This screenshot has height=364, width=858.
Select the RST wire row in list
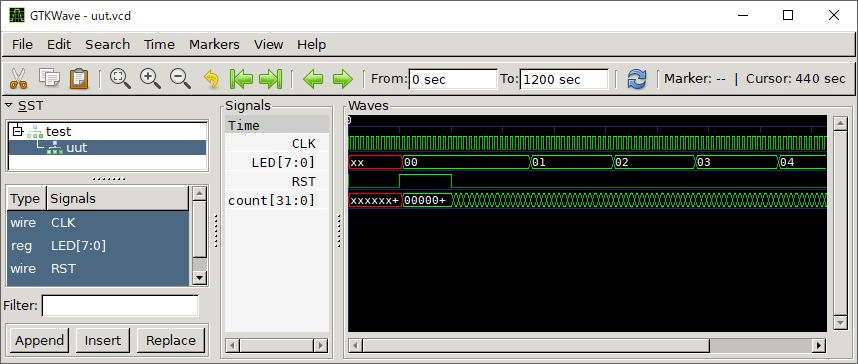coord(98,269)
